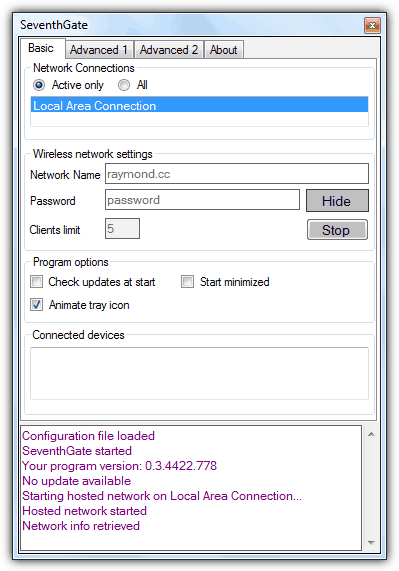
Task: Click inside the Connected devices list
Action: click(x=200, y=373)
